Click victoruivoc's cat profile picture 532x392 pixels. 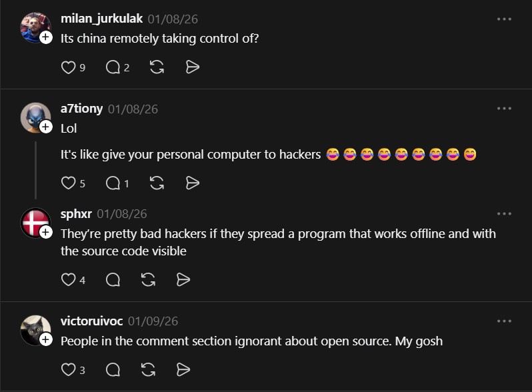(35, 329)
